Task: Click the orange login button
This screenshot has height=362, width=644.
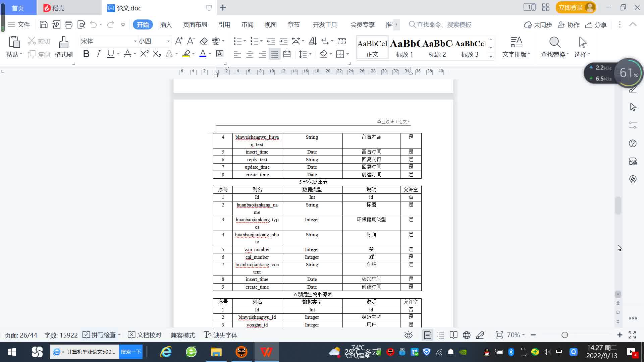Action: [x=576, y=7]
